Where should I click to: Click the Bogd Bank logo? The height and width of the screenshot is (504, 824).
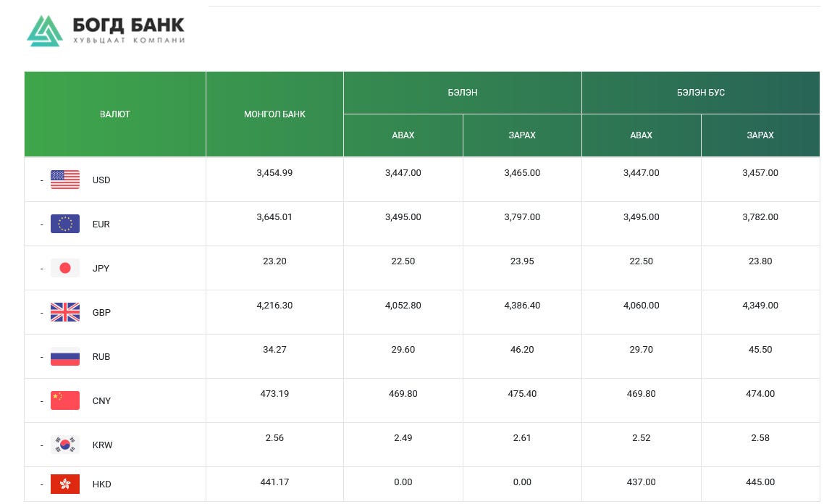click(106, 30)
